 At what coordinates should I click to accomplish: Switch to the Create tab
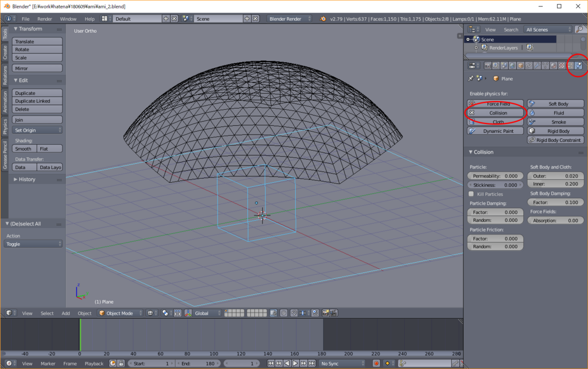tap(5, 52)
